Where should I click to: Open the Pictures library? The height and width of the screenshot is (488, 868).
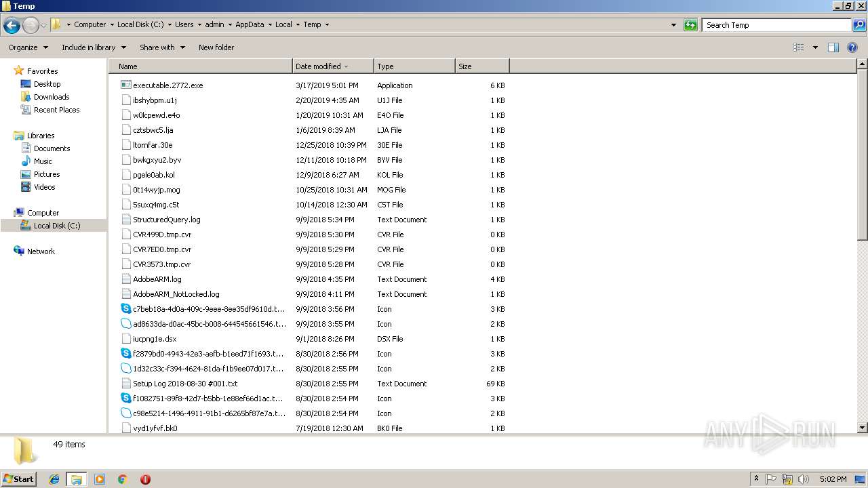click(47, 174)
